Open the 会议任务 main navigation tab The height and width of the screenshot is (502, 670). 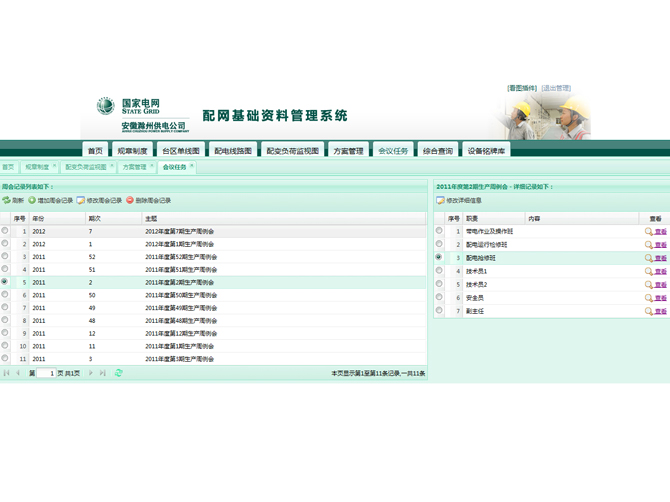click(393, 150)
